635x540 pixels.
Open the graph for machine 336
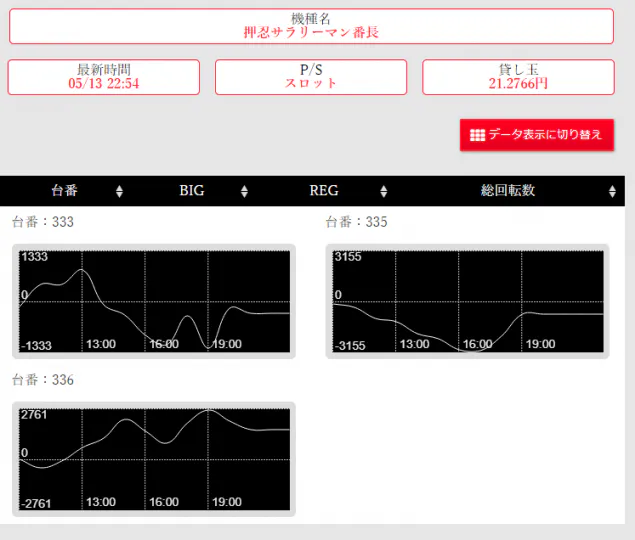tap(154, 459)
